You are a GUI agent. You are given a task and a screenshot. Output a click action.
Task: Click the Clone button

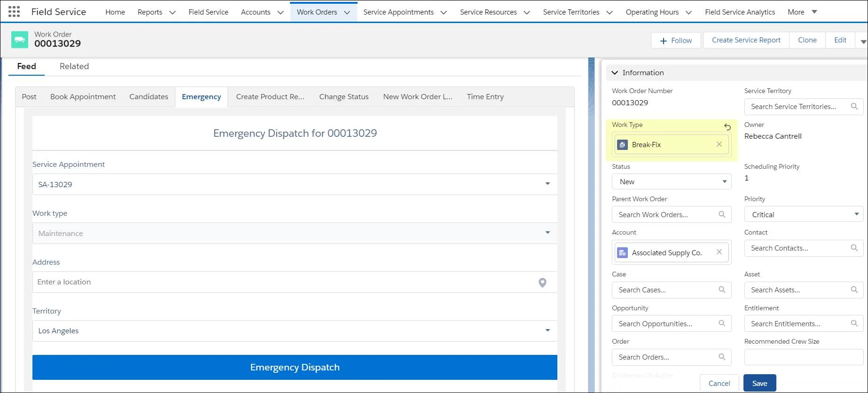807,40
